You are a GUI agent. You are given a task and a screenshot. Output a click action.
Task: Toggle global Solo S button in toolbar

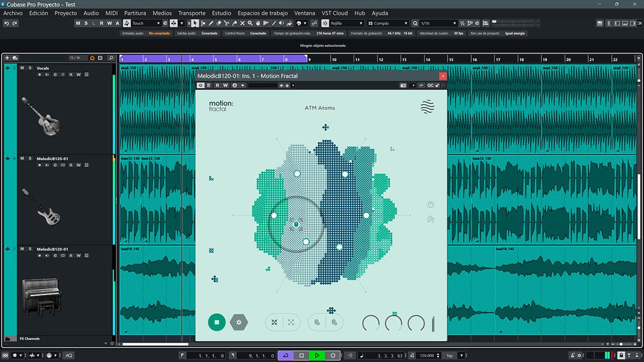click(86, 23)
